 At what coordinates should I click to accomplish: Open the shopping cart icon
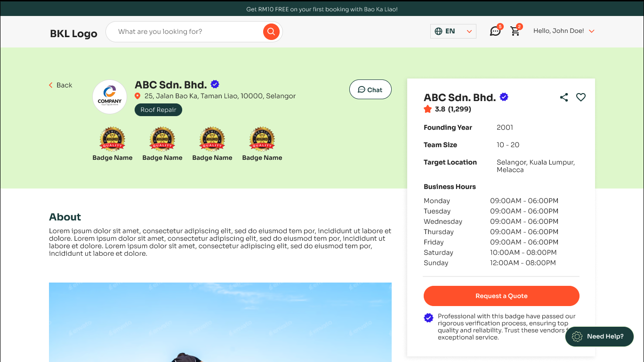point(515,31)
